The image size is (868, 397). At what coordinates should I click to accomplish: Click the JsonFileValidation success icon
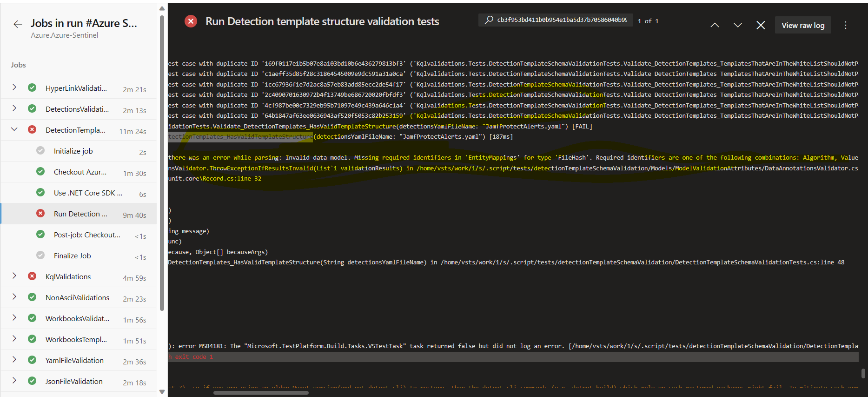[32, 381]
